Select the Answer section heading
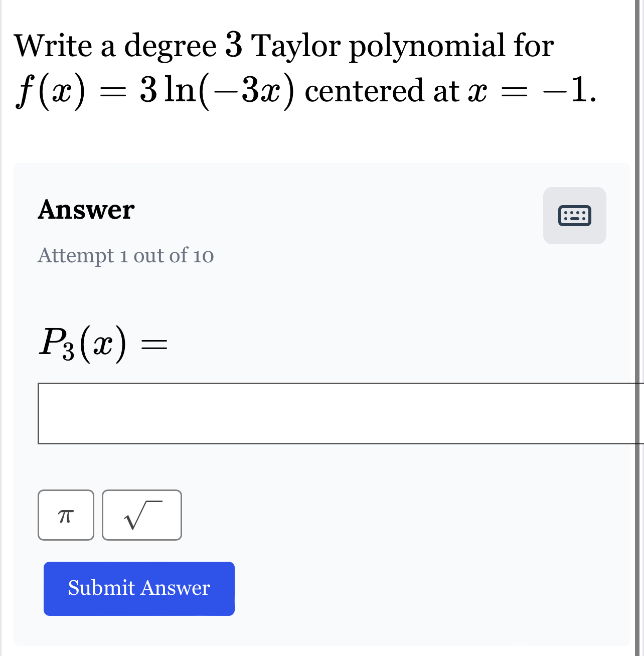 coord(85,210)
